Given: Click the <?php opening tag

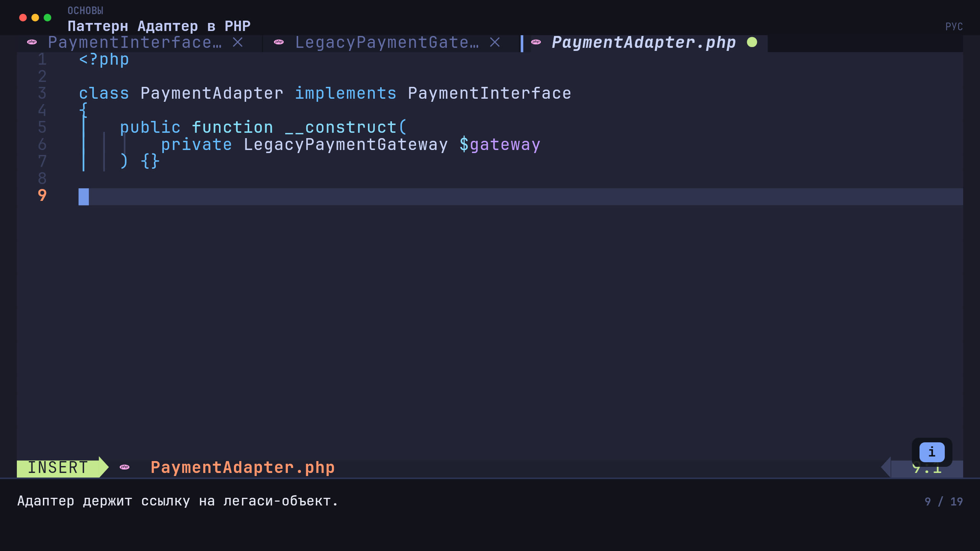Looking at the screenshot, I should coord(104,60).
